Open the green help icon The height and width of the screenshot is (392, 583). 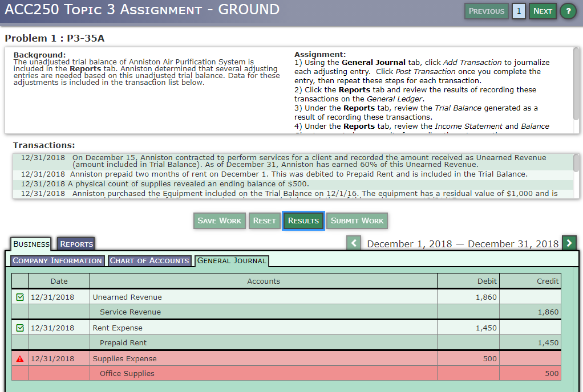[x=568, y=11]
